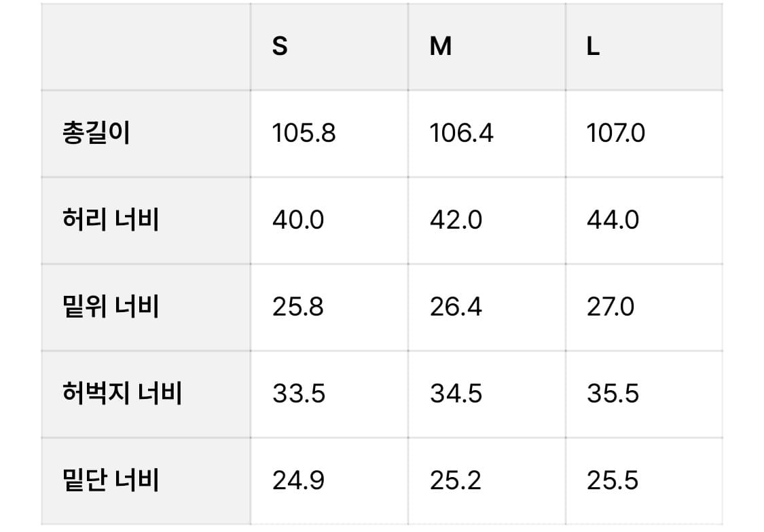Select the 밑위 너비 row label

point(111,307)
